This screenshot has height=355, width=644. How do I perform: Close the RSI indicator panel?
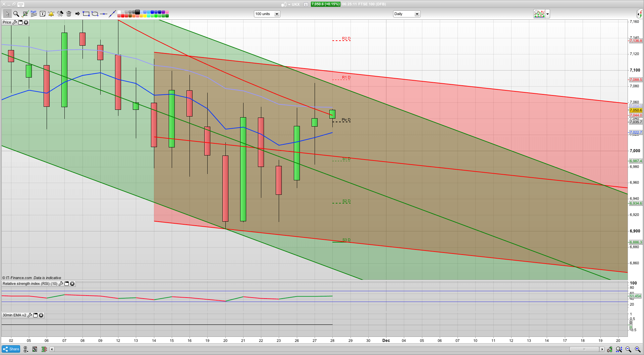72,283
